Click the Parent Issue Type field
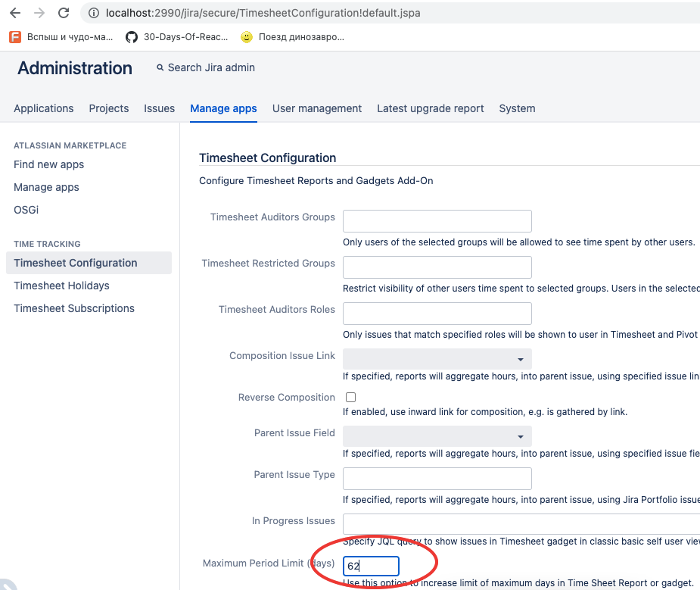 [x=437, y=479]
